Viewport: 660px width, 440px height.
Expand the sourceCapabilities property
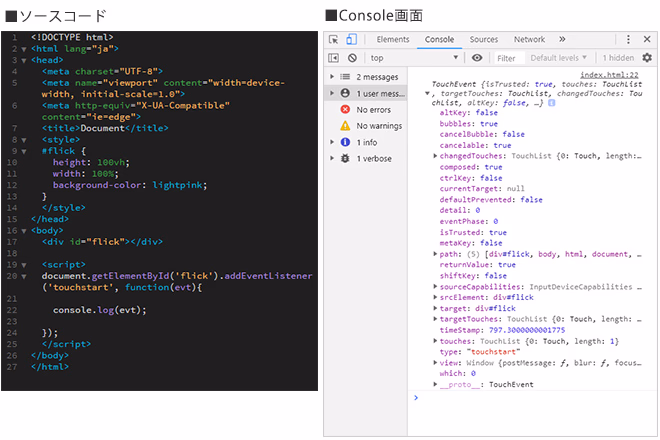click(x=435, y=286)
